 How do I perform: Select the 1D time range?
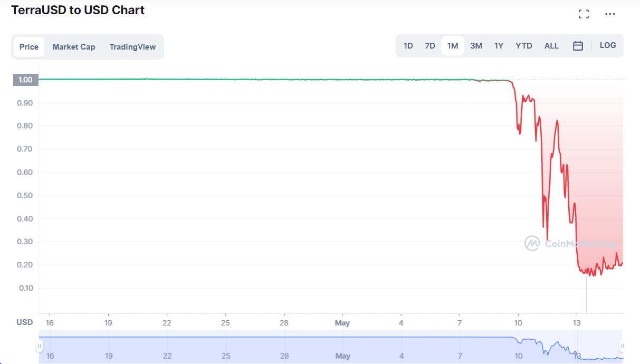[408, 46]
